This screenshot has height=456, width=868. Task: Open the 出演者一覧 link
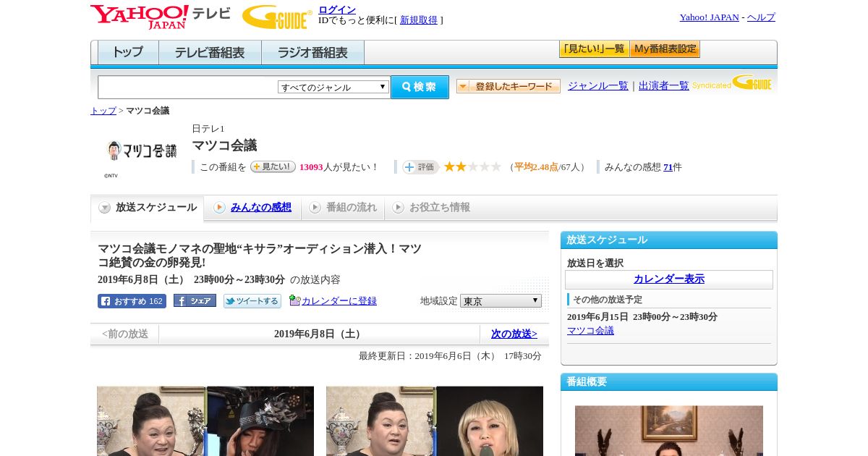tap(664, 86)
